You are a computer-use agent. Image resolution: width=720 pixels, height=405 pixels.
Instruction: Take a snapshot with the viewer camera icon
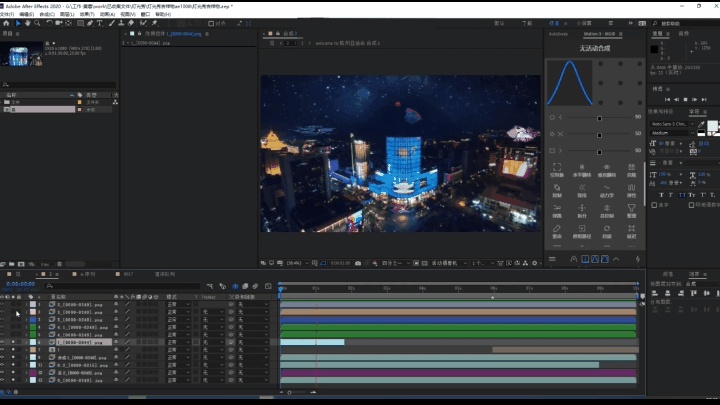(x=358, y=263)
